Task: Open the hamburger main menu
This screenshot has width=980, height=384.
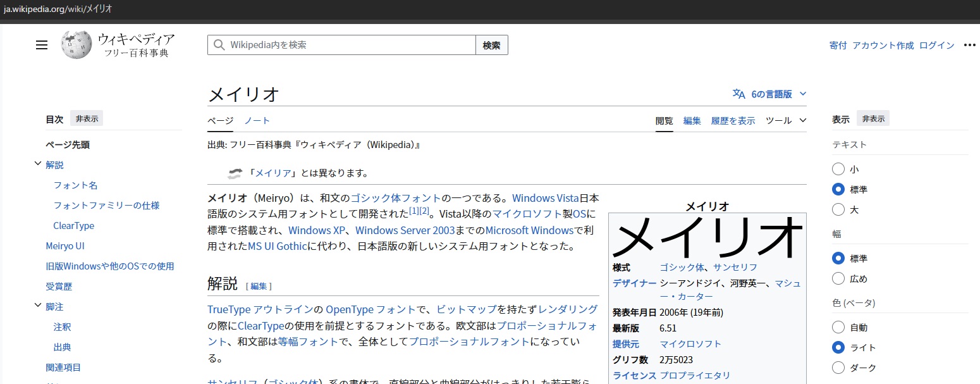Action: 42,45
